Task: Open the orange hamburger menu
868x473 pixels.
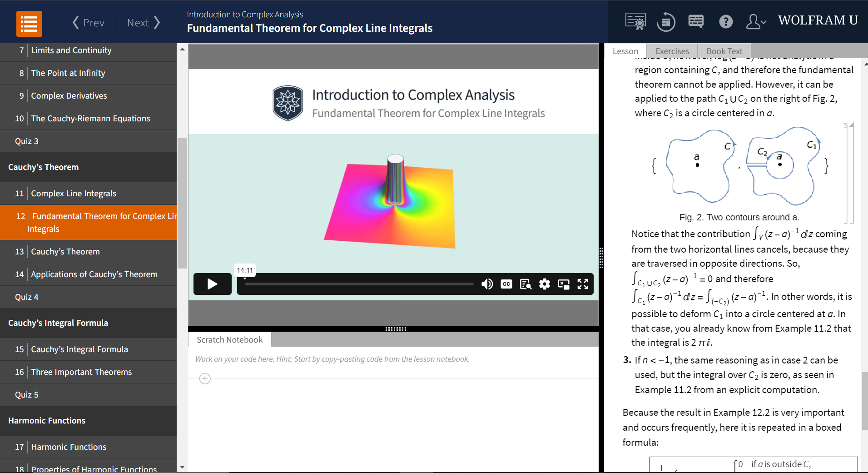Action: (29, 24)
